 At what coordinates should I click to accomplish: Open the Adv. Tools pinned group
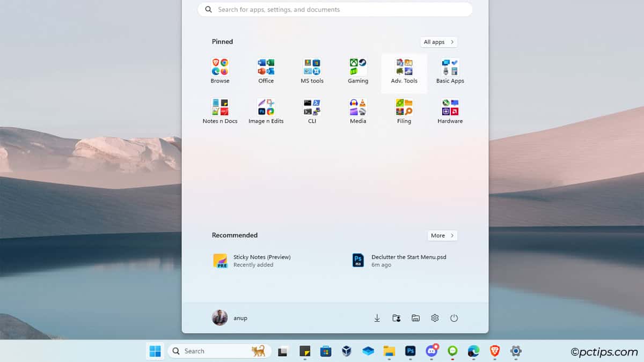[x=404, y=70]
